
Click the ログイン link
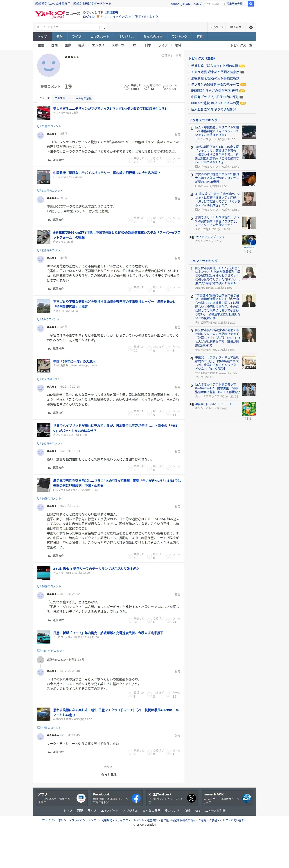coord(88,17)
